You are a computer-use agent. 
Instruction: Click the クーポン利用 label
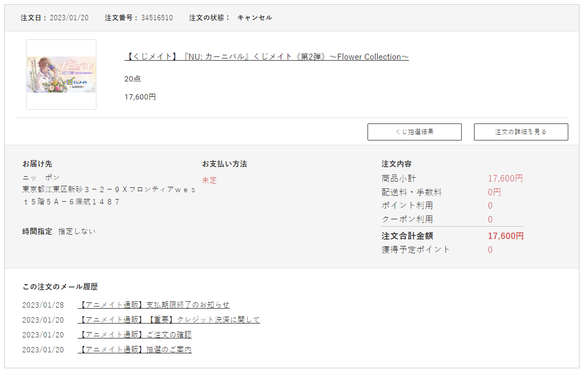407,220
